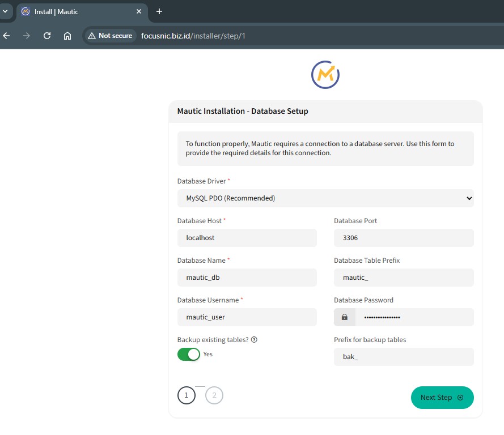
Task: Open a new browser tab with plus icon
Action: coord(159,11)
